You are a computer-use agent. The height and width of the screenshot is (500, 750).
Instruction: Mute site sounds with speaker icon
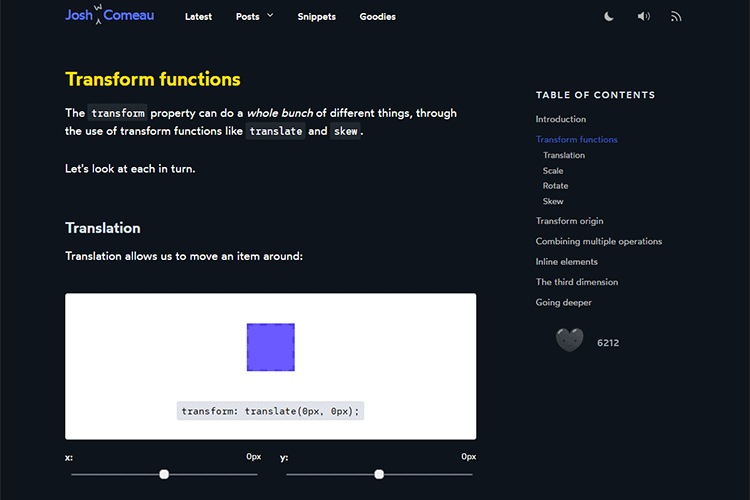click(x=643, y=17)
